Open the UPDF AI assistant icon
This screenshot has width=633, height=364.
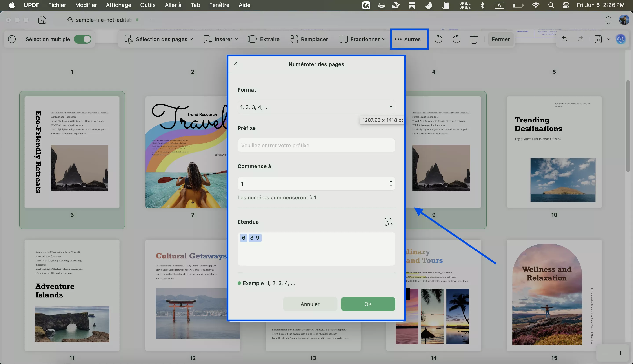(x=621, y=39)
